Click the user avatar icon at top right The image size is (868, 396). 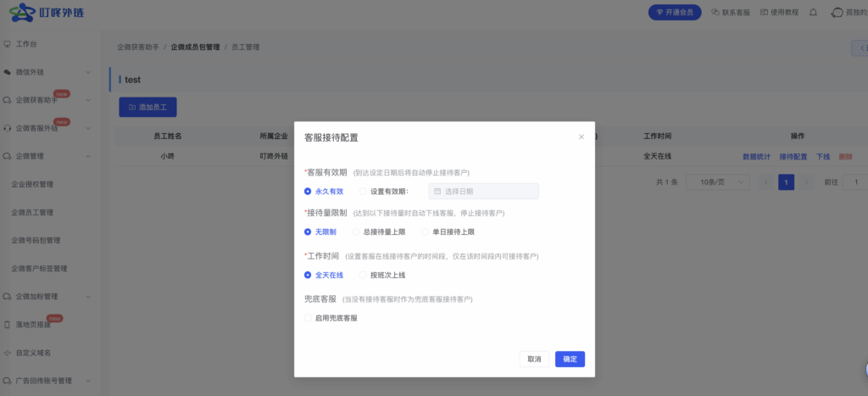click(x=837, y=13)
